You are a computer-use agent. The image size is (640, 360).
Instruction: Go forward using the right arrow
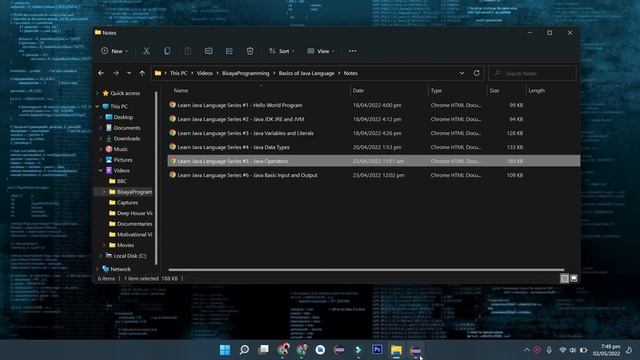(x=116, y=73)
